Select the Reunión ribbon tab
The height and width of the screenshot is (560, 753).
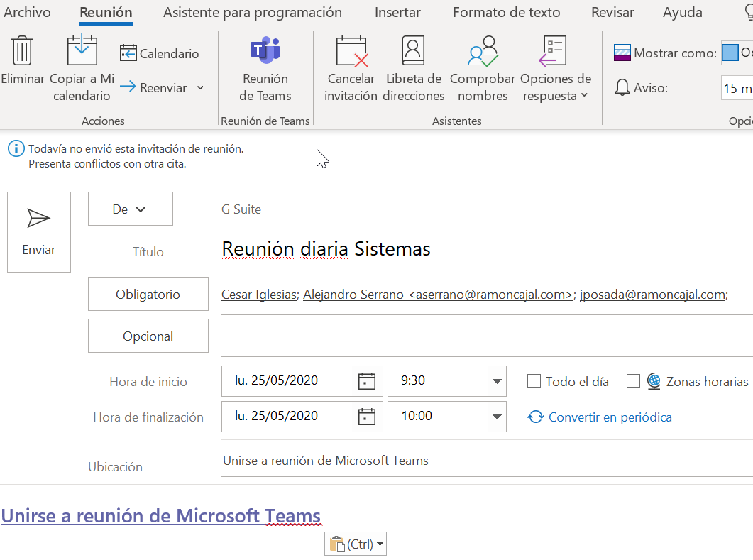106,13
